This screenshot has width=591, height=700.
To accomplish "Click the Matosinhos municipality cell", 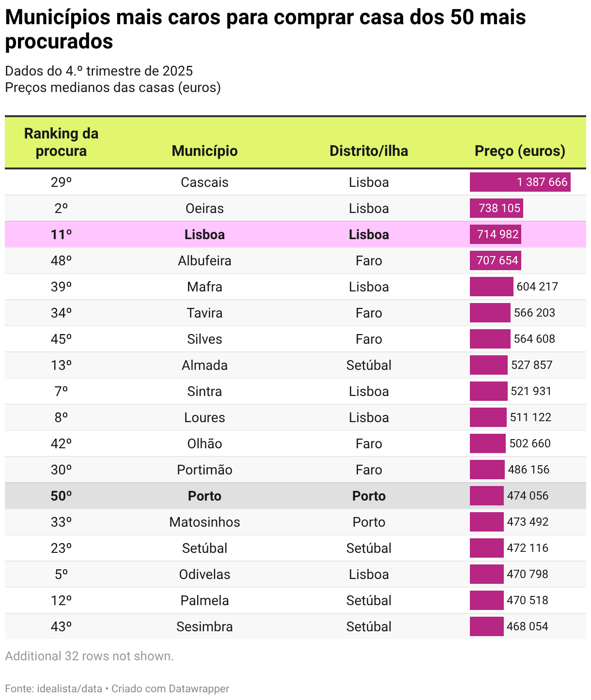I will pyautogui.click(x=204, y=522).
